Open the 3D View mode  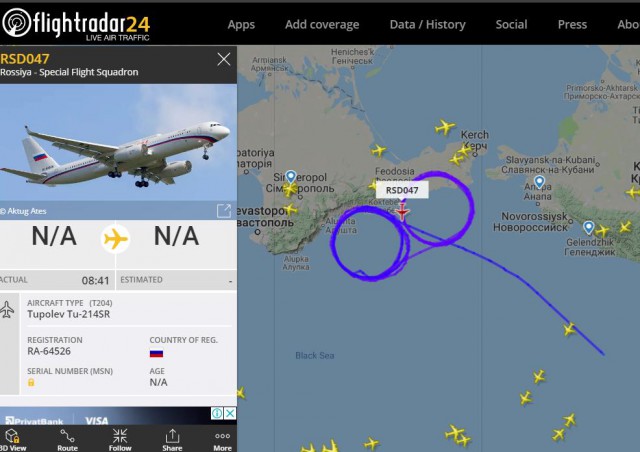[13, 440]
